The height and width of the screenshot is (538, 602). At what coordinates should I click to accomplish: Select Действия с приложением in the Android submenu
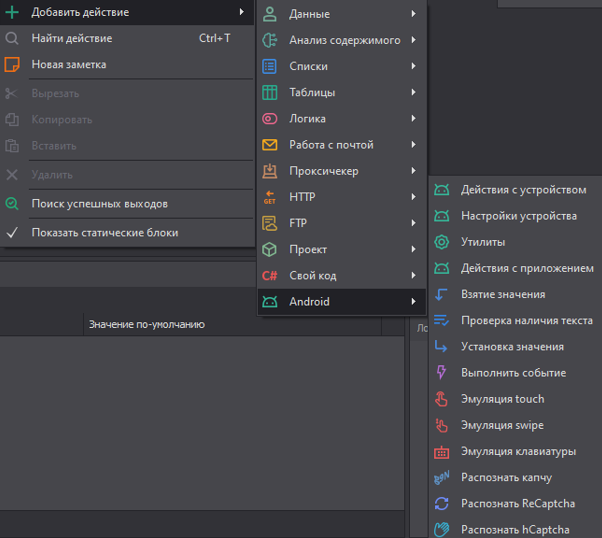(515, 268)
